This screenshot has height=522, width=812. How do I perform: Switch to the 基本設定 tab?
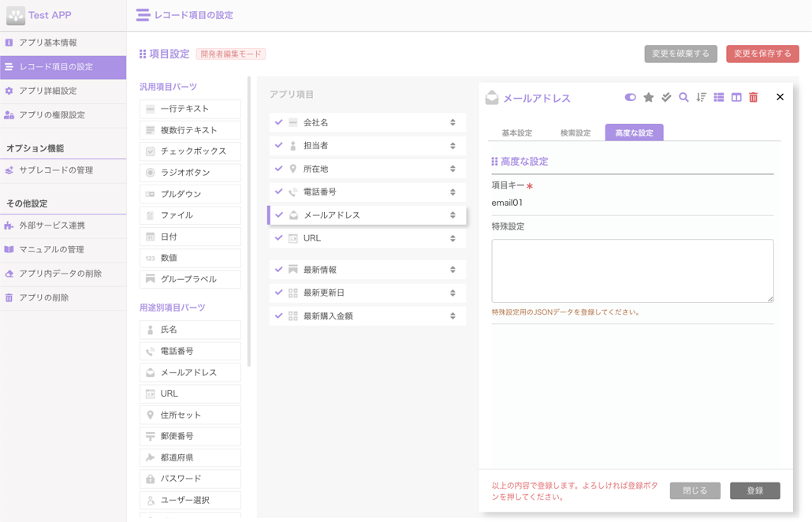click(517, 132)
